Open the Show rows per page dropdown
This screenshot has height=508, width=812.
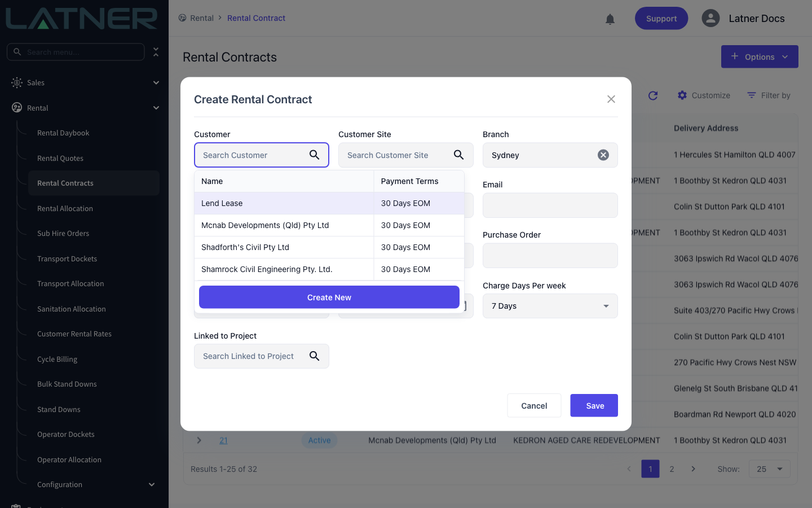pos(770,469)
